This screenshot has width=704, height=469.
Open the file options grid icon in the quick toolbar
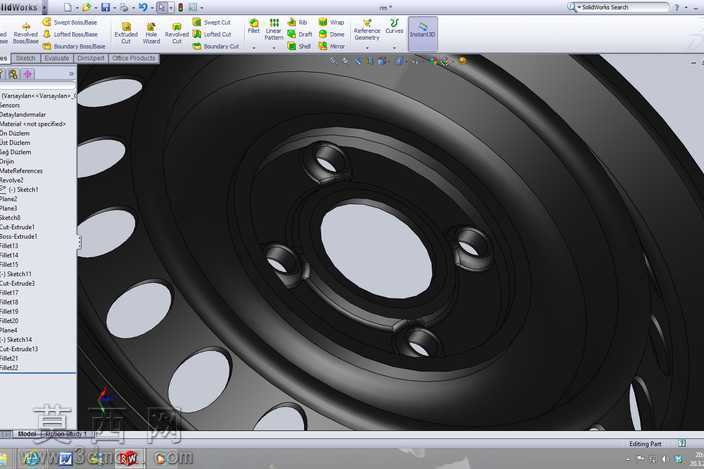[x=193, y=7]
